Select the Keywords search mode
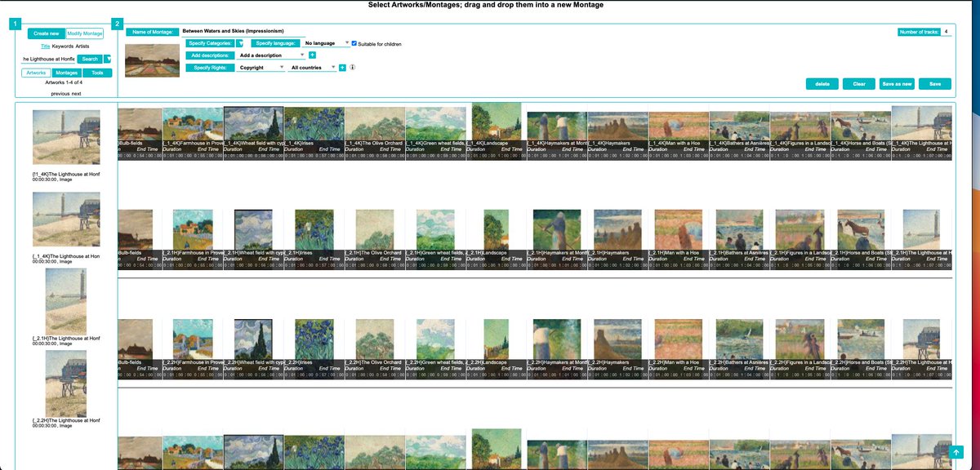 [63, 47]
